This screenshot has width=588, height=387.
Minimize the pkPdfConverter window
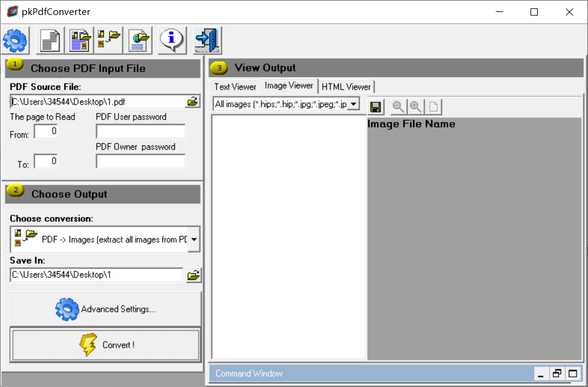coord(499,12)
